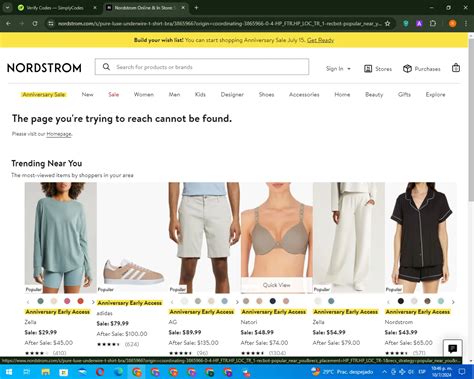Open the Beauty menu
The width and height of the screenshot is (474, 379).
[374, 94]
